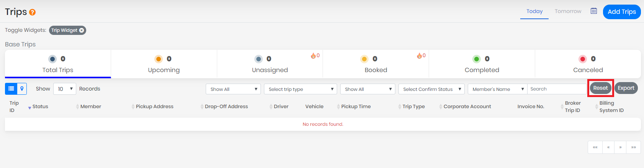Click the gray-blue dot icon above Unassigned
This screenshot has height=168, width=644.
(x=259, y=59)
